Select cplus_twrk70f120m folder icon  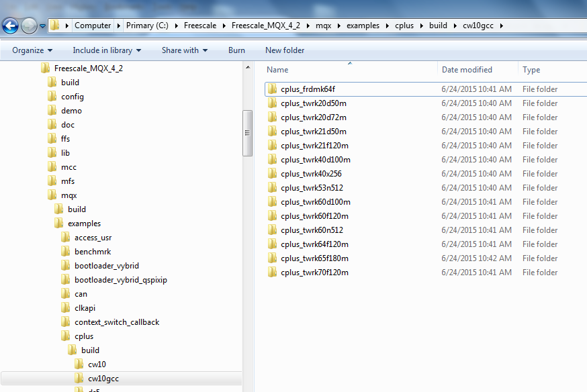pos(272,273)
